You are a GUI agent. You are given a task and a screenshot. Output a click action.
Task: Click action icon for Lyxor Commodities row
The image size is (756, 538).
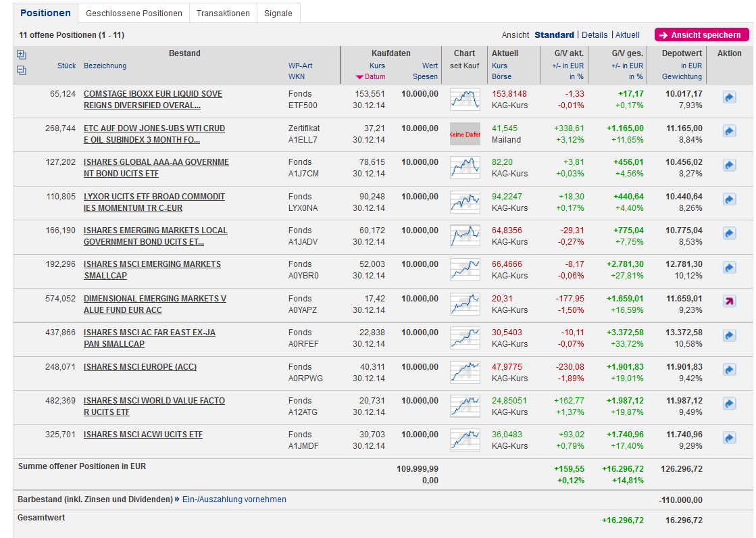pos(729,199)
